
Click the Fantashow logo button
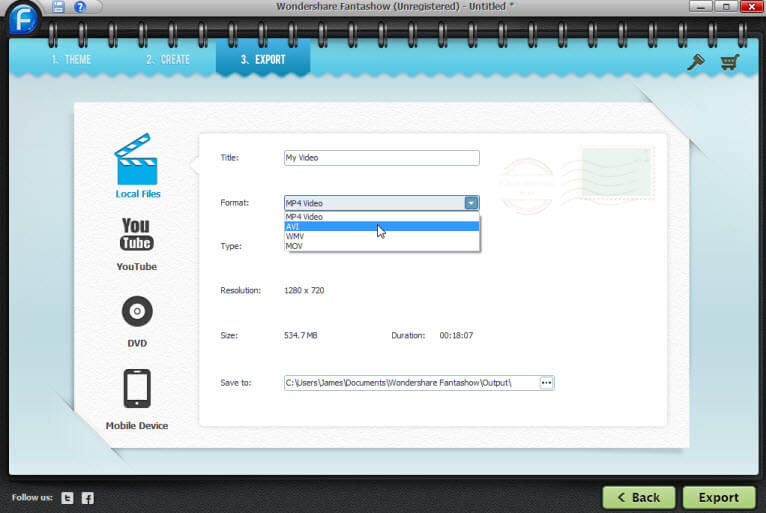coord(23,20)
